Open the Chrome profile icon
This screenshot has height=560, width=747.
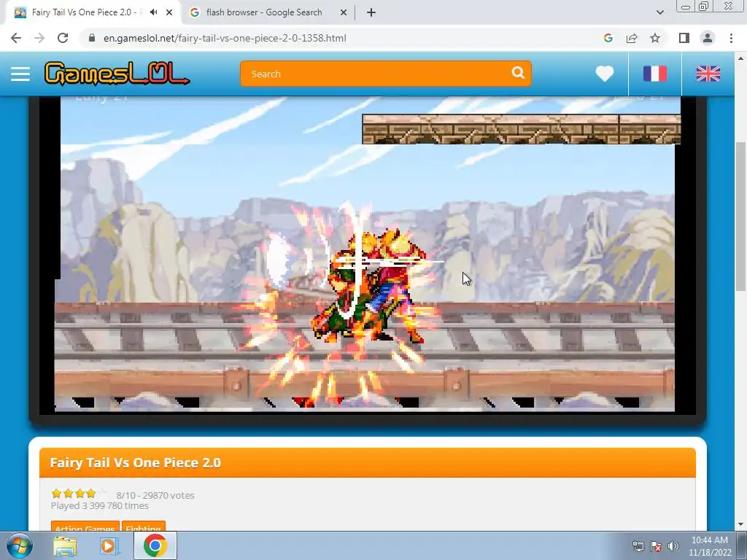tap(708, 38)
